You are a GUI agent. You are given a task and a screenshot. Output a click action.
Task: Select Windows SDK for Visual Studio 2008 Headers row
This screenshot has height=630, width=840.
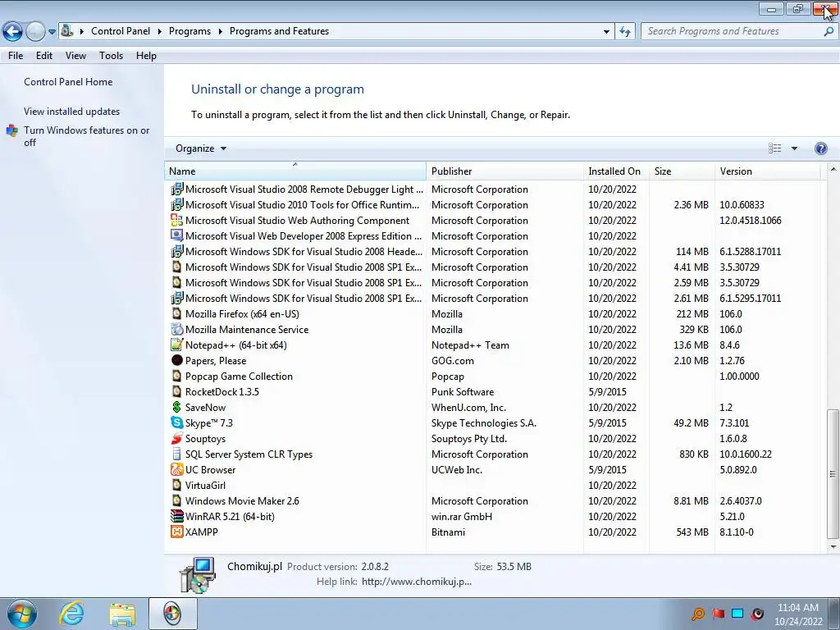[492, 251]
